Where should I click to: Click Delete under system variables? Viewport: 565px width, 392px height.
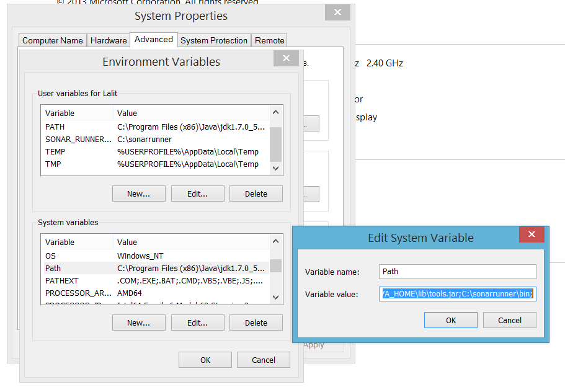pos(256,322)
